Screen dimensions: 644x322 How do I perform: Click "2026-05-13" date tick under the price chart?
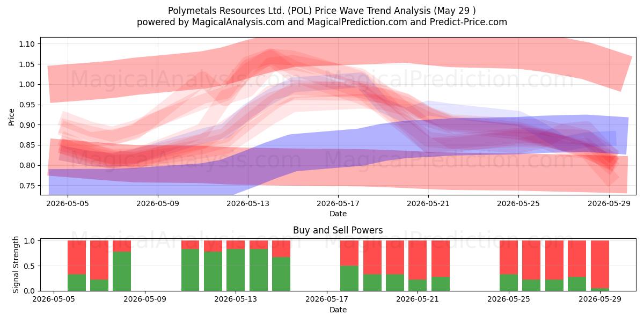click(x=248, y=204)
